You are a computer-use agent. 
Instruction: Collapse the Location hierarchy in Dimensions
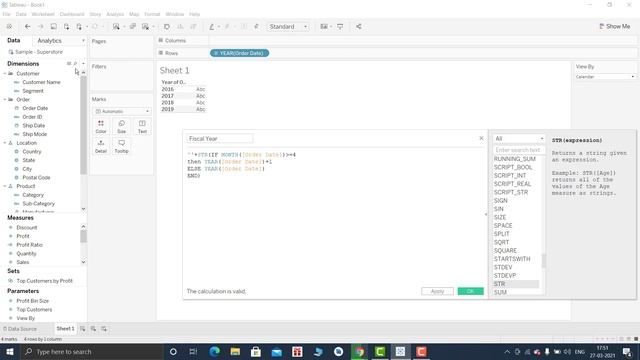coord(5,143)
